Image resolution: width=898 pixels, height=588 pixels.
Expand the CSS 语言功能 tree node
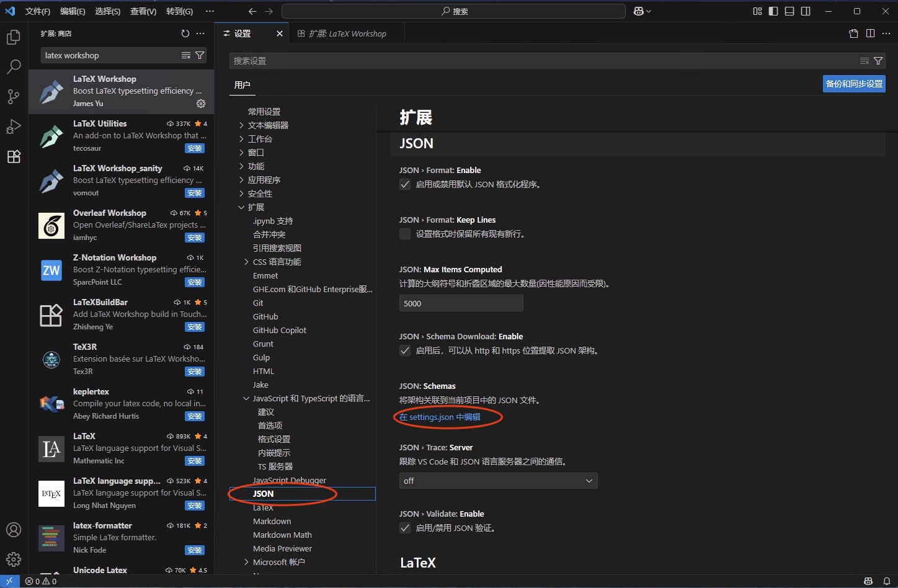246,262
